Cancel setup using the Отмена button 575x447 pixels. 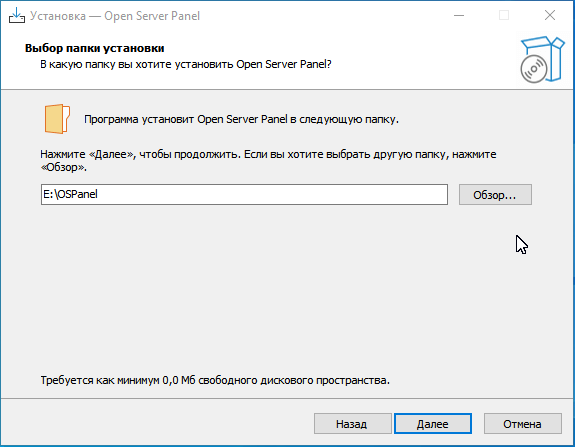pos(523,424)
